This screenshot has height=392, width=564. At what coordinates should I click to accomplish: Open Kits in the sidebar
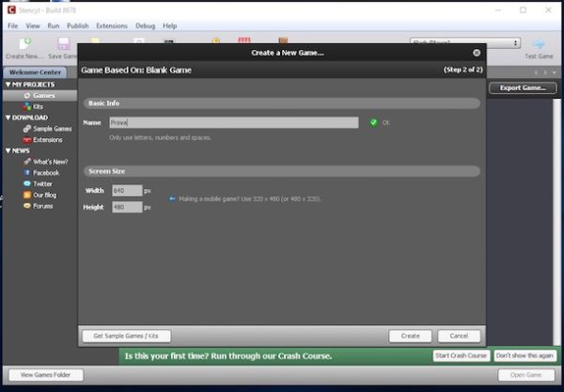pos(38,106)
